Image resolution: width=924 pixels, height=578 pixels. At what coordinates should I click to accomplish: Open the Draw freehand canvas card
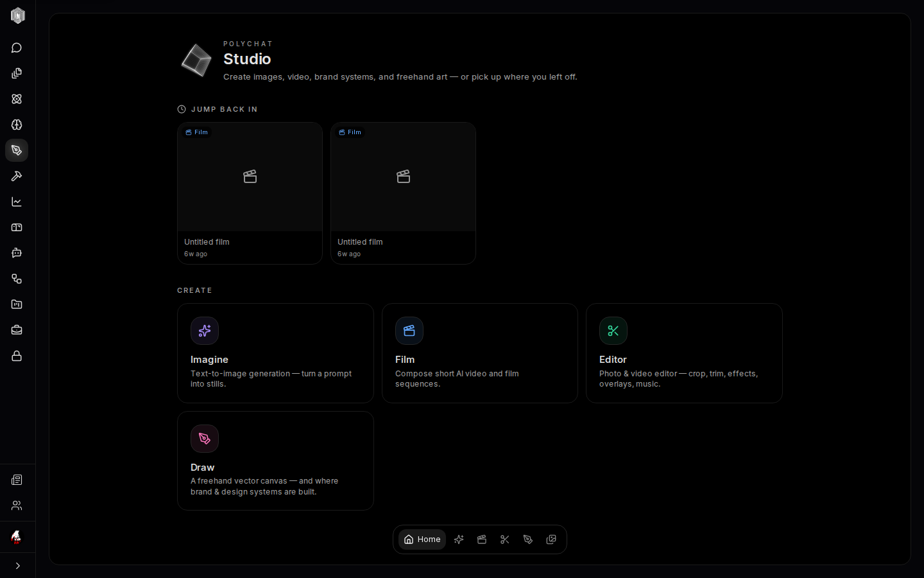[275, 460]
